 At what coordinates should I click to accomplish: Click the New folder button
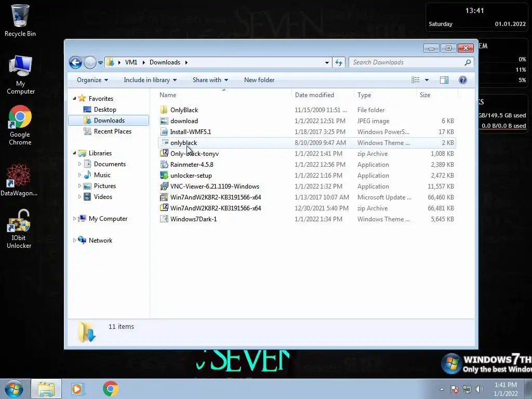(x=259, y=80)
